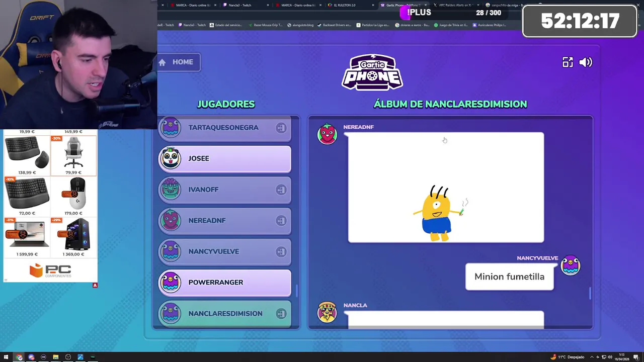The height and width of the screenshot is (362, 644).
Task: Open the 138,99 € keyboard ad product
Action: point(27,155)
